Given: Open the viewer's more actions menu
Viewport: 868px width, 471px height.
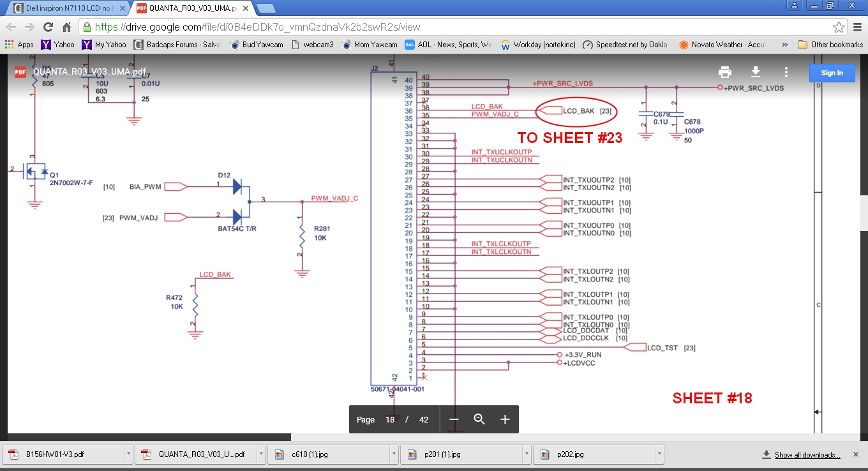Looking at the screenshot, I should (x=786, y=72).
